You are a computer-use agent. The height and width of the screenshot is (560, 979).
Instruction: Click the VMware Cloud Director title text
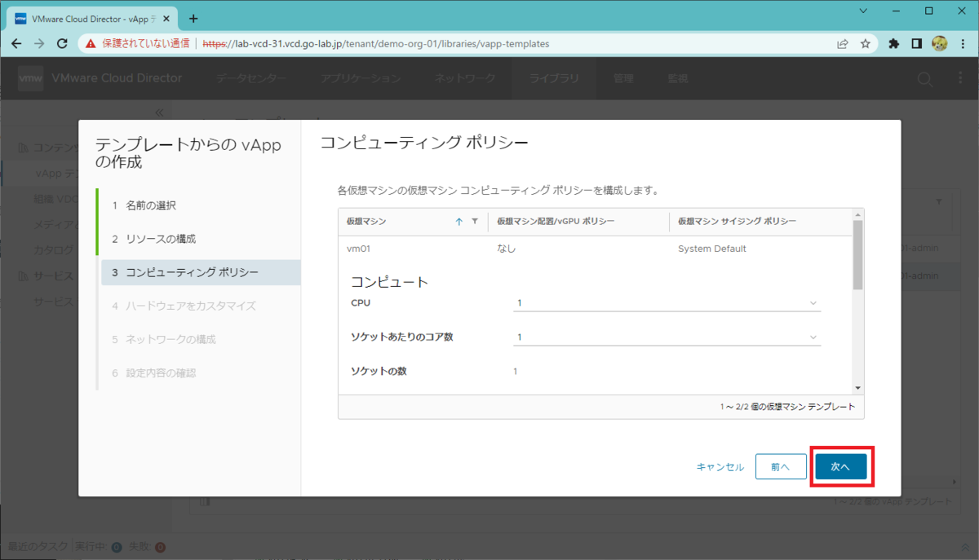click(117, 79)
